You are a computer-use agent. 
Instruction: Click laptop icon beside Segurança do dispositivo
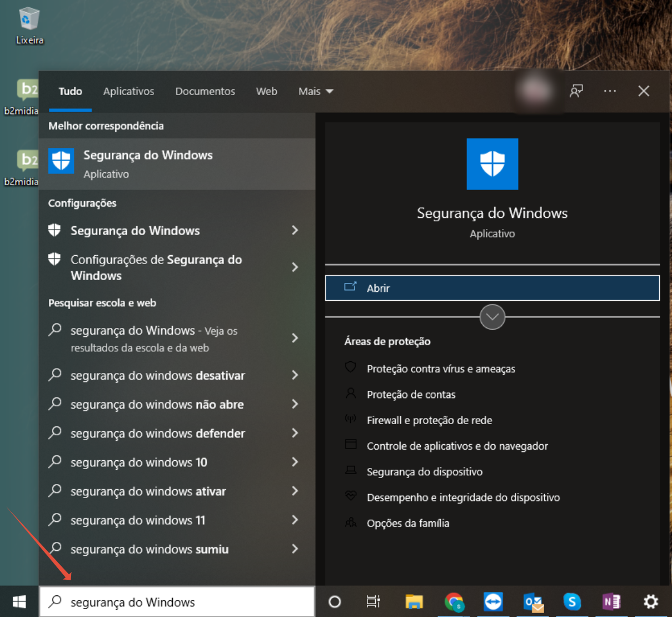[x=351, y=470]
